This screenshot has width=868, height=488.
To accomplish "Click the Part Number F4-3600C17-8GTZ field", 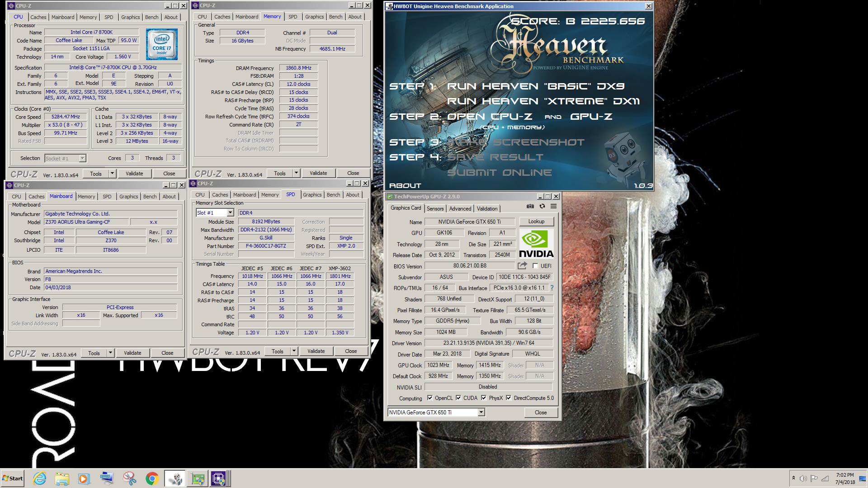I will coord(265,246).
